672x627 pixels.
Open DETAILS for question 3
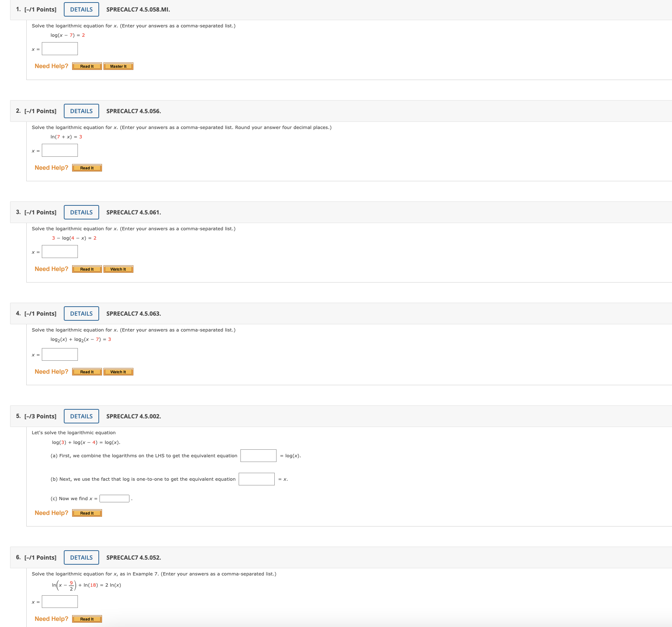tap(81, 212)
